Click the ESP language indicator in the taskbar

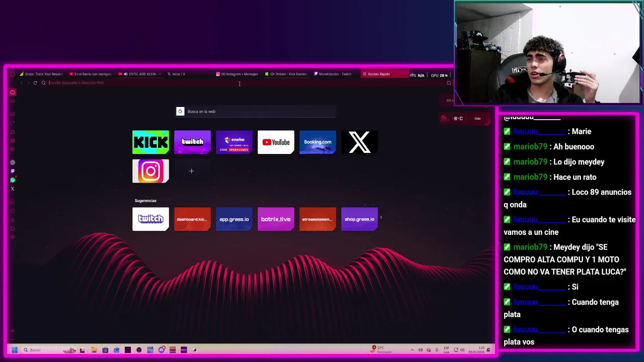(x=446, y=350)
